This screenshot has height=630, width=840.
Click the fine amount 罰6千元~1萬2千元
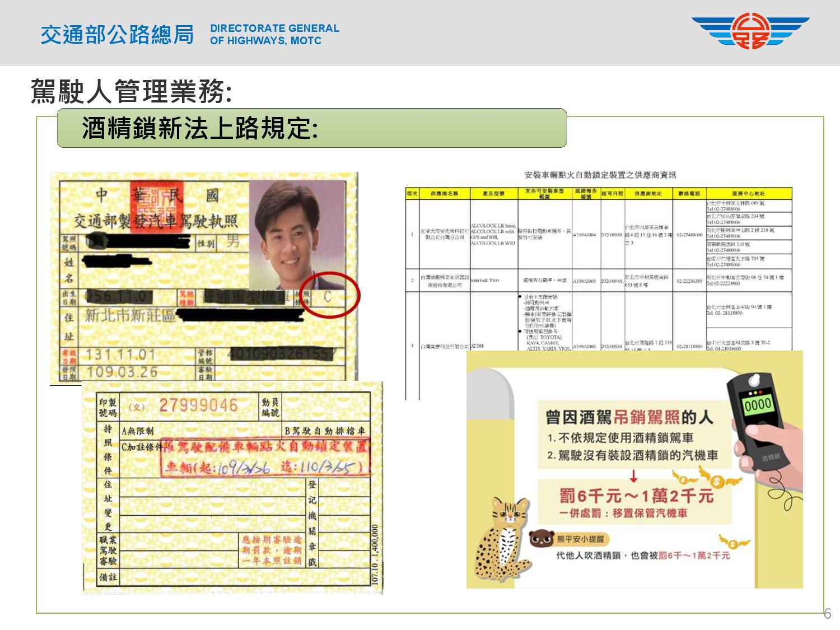coord(636,495)
